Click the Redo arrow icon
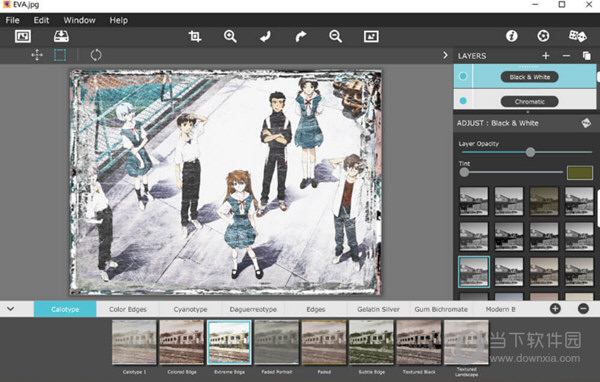This screenshot has width=600, height=382. (x=301, y=36)
